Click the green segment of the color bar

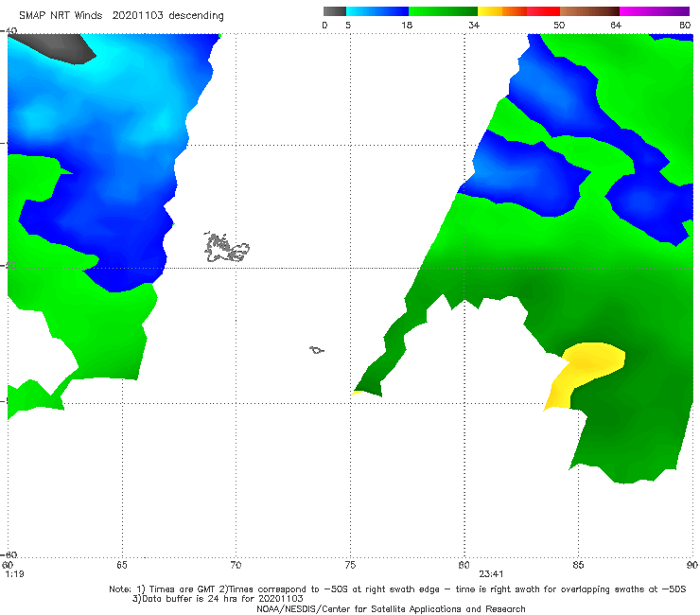[x=444, y=11]
